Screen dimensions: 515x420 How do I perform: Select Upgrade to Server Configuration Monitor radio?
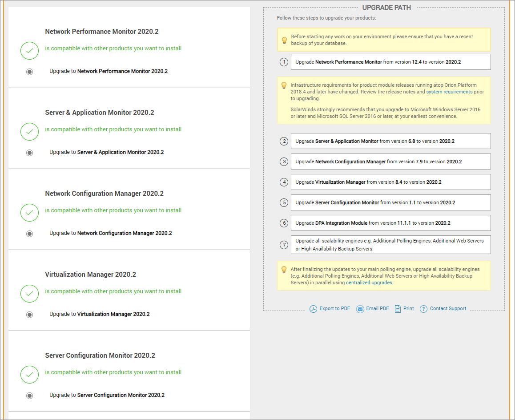click(29, 396)
